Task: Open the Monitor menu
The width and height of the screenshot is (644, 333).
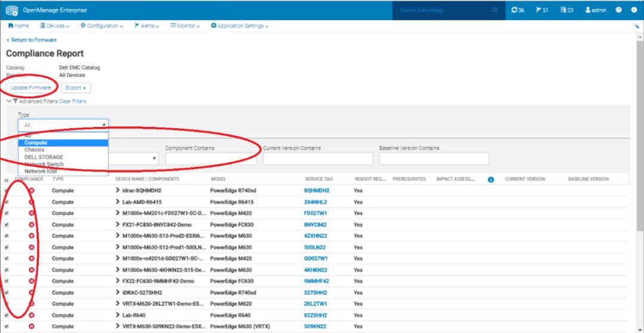Action: pos(185,26)
